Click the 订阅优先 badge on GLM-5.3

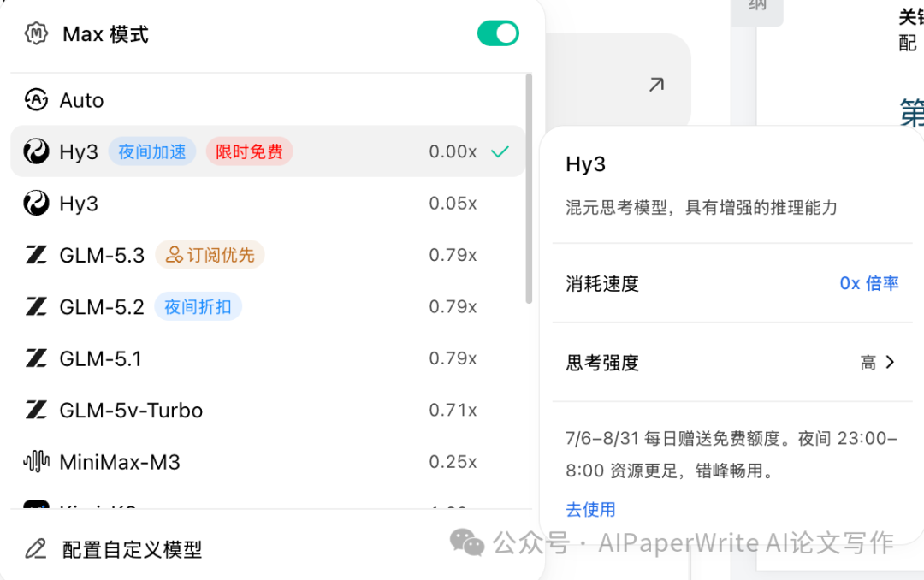pos(210,255)
